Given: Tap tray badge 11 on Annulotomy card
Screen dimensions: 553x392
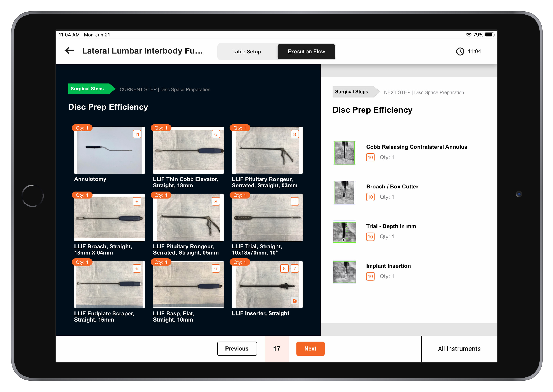Looking at the screenshot, I should point(137,134).
